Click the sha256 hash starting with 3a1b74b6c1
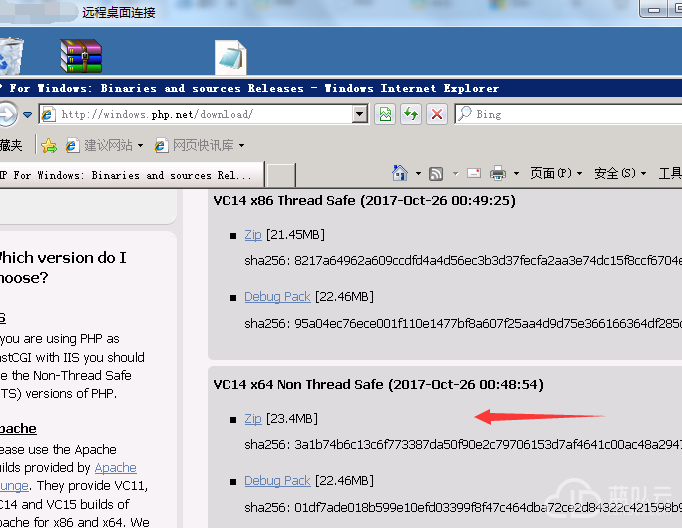Viewport: 682px width, 528px height. click(x=488, y=444)
